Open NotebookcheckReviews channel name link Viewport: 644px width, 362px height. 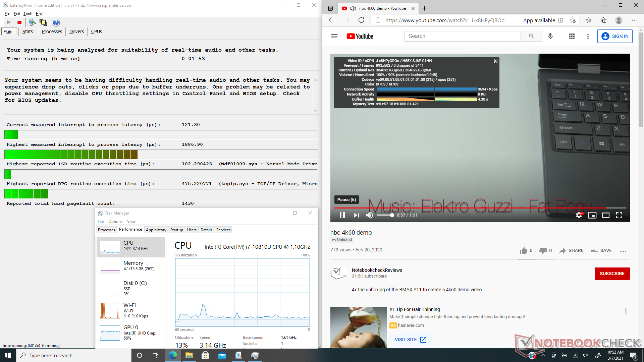click(377, 270)
